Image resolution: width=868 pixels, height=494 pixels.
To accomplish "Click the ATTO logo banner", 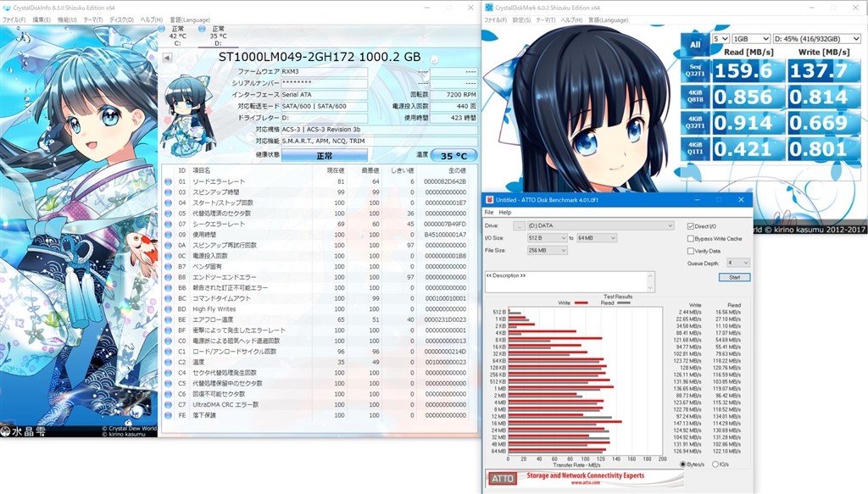I will (585, 478).
